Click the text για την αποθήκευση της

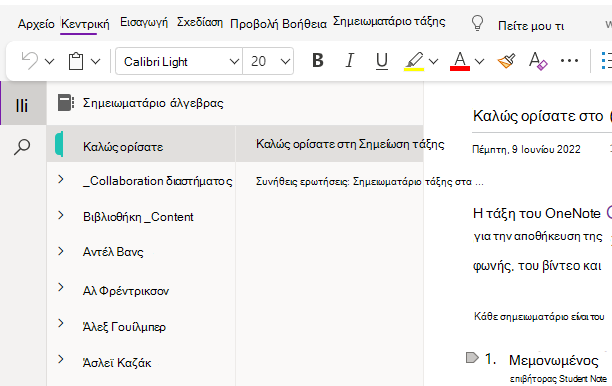tap(538, 237)
